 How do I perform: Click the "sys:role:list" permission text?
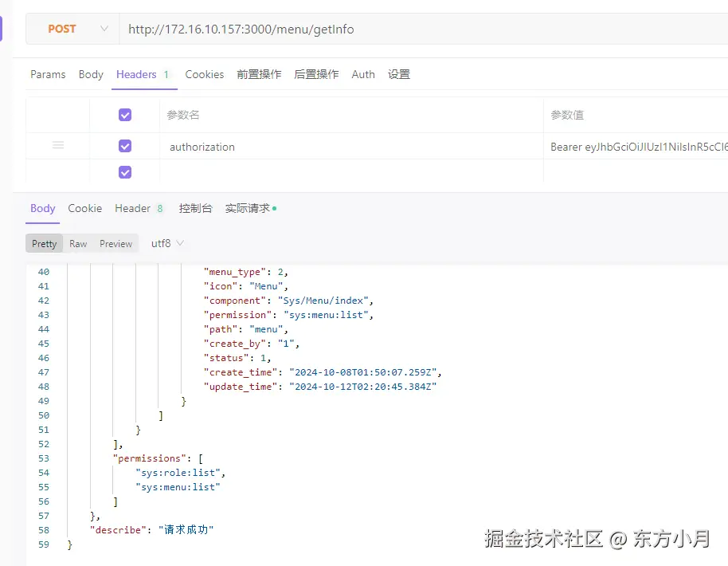(x=178, y=473)
